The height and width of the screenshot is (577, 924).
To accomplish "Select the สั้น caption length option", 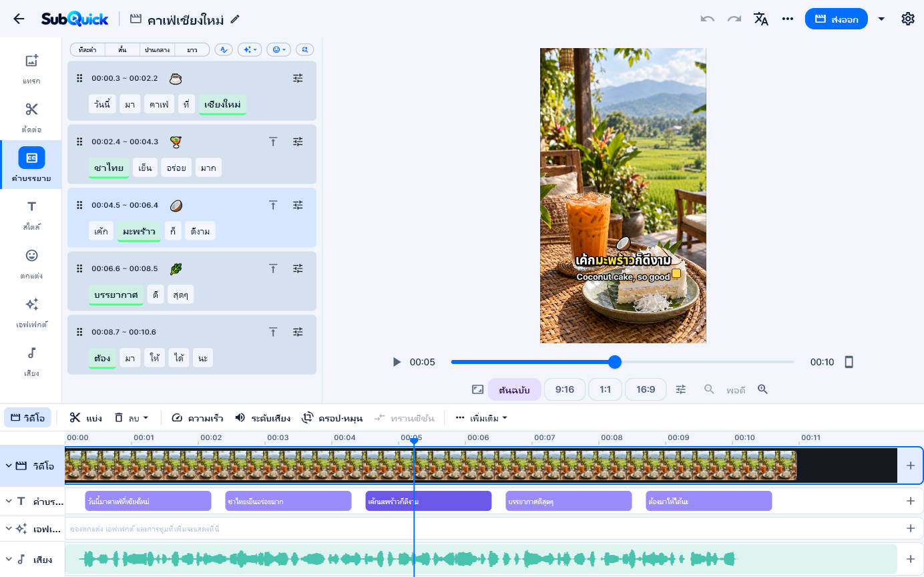I will click(122, 49).
